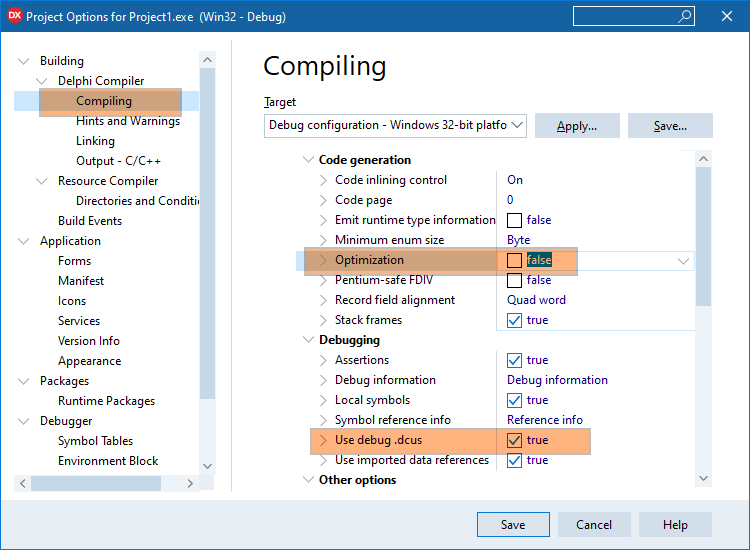
Task: Toggle the Optimization checkbox
Action: (x=514, y=260)
